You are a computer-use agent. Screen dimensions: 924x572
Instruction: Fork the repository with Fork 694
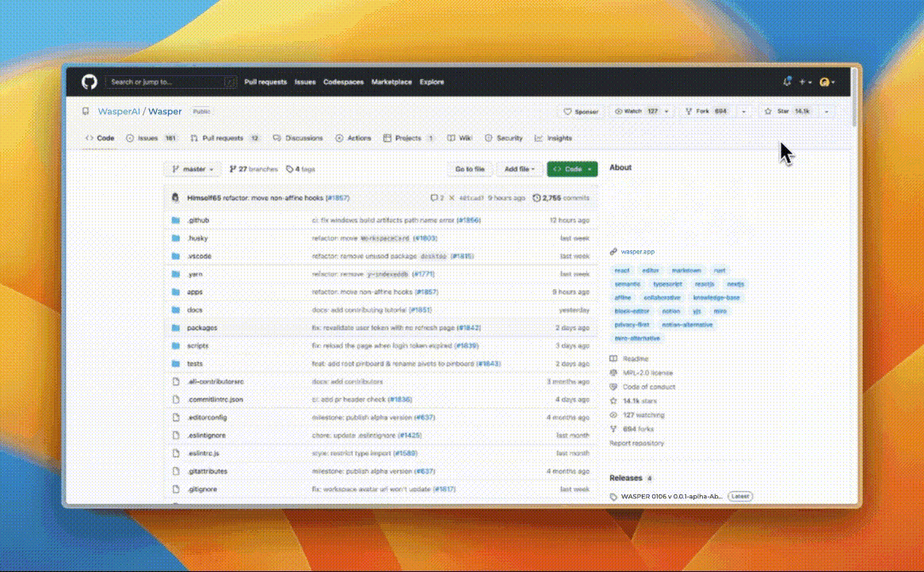[706, 112]
